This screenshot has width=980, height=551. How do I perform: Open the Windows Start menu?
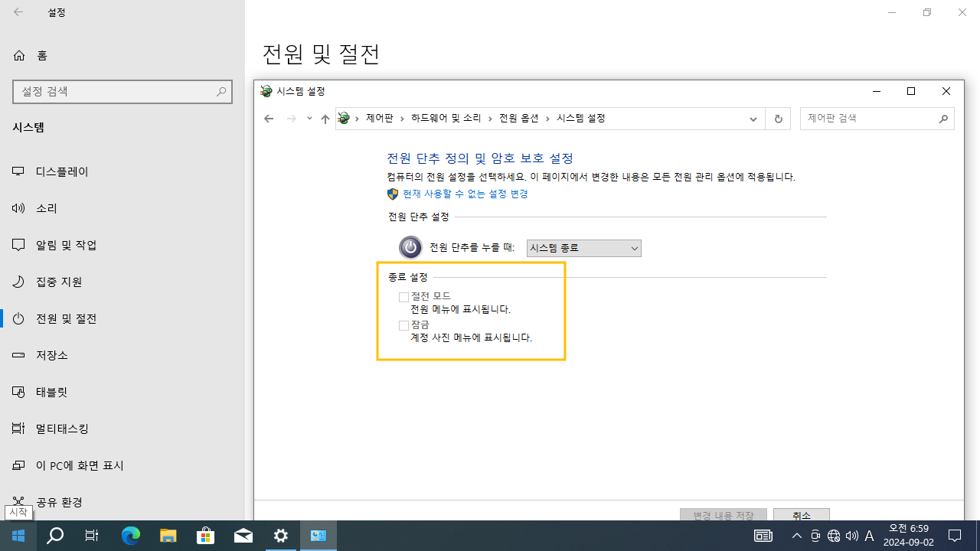pos(18,536)
